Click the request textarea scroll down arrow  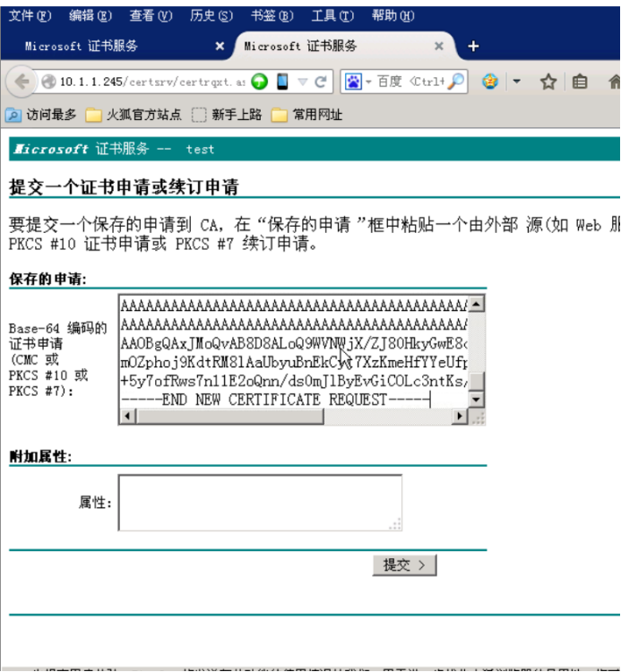[477, 400]
